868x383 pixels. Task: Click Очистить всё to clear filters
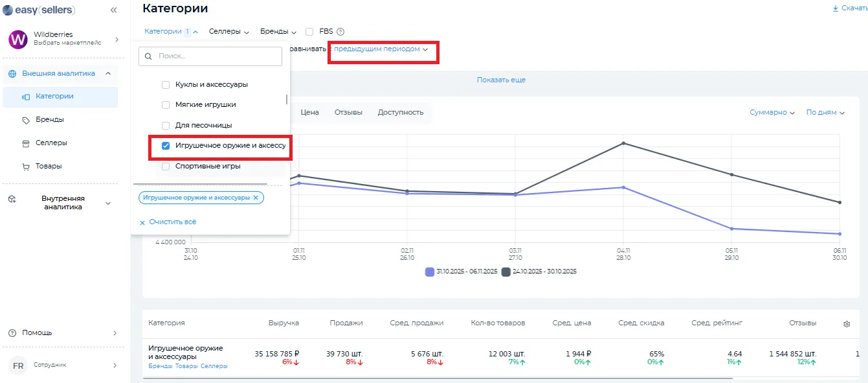click(x=172, y=222)
